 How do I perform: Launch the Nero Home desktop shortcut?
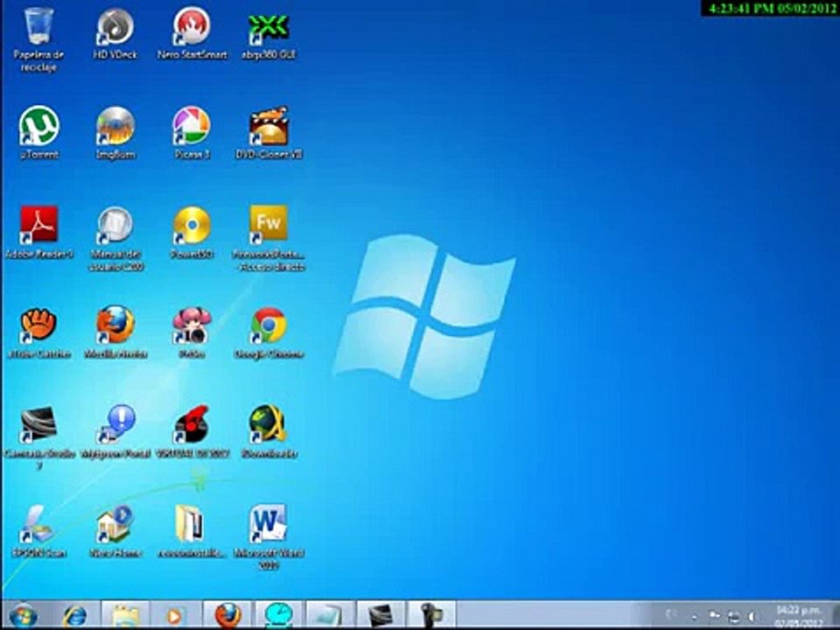pyautogui.click(x=115, y=531)
